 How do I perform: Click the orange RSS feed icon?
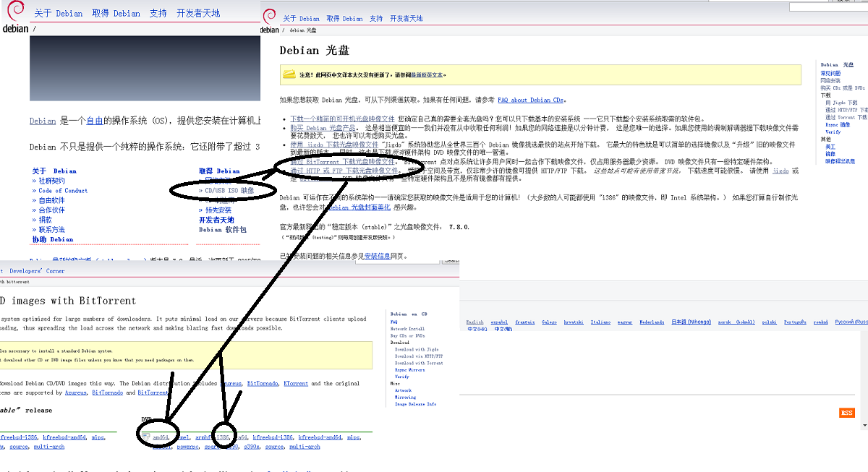click(846, 412)
